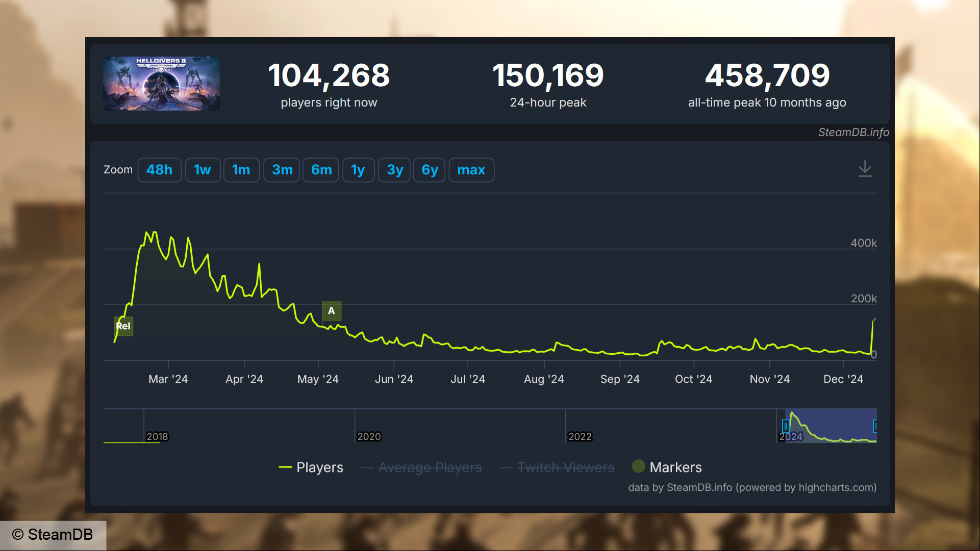980x551 pixels.
Task: Enable the Average Players series
Action: coord(421,467)
